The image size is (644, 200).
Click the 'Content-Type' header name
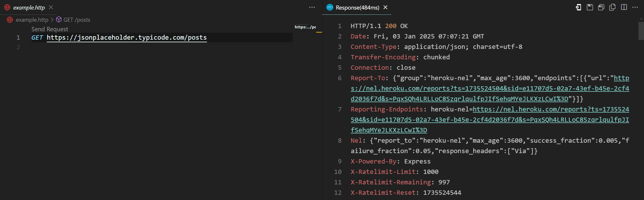[x=373, y=47]
